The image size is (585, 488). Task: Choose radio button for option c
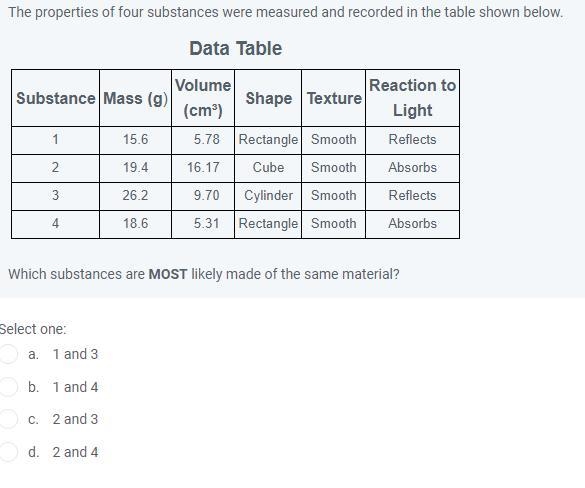(8, 419)
